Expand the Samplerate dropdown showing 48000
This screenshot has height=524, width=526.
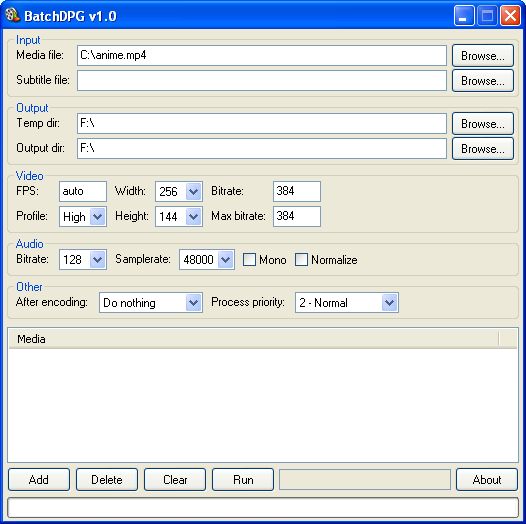225,259
